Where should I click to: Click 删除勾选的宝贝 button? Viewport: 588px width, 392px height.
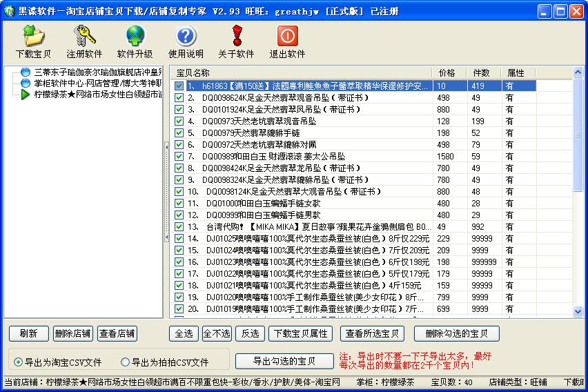(457, 333)
